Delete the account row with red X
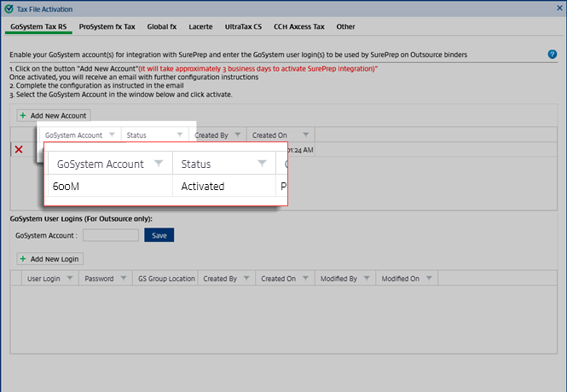The image size is (567, 392). tap(19, 150)
